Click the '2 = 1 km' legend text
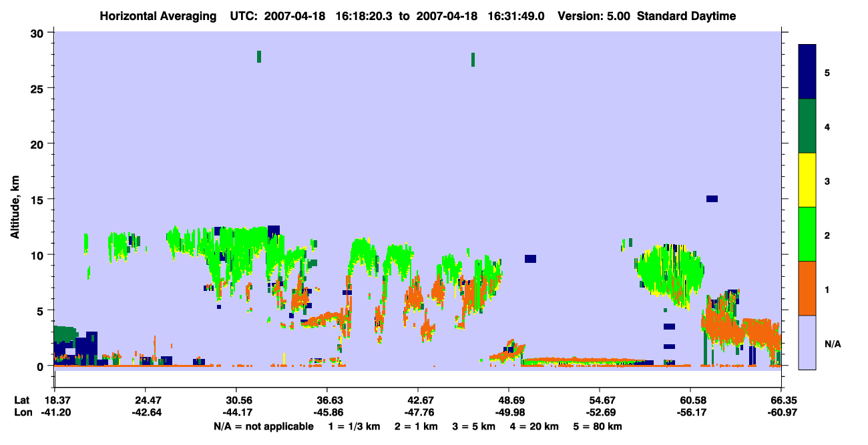Screen dimensions: 868x445 416,426
